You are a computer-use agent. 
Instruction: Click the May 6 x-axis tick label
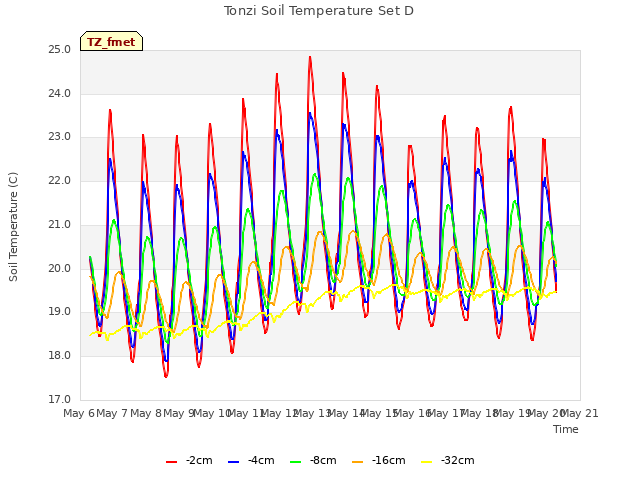coord(79,413)
